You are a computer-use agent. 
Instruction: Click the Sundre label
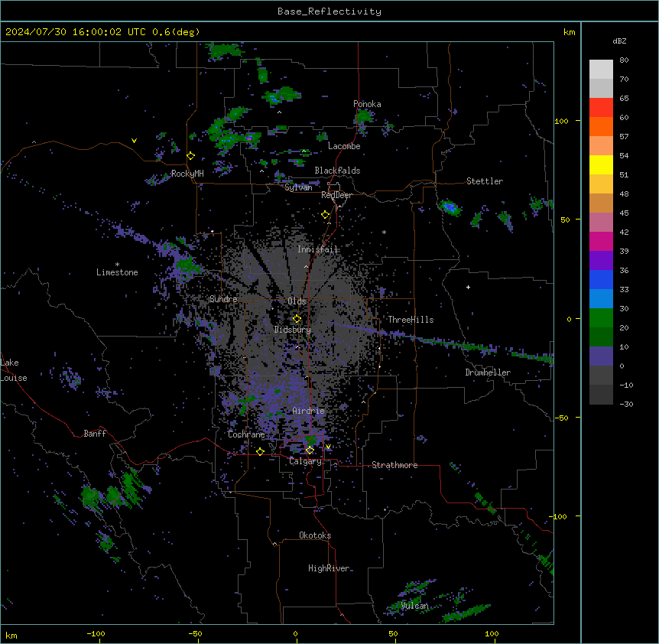[223, 299]
